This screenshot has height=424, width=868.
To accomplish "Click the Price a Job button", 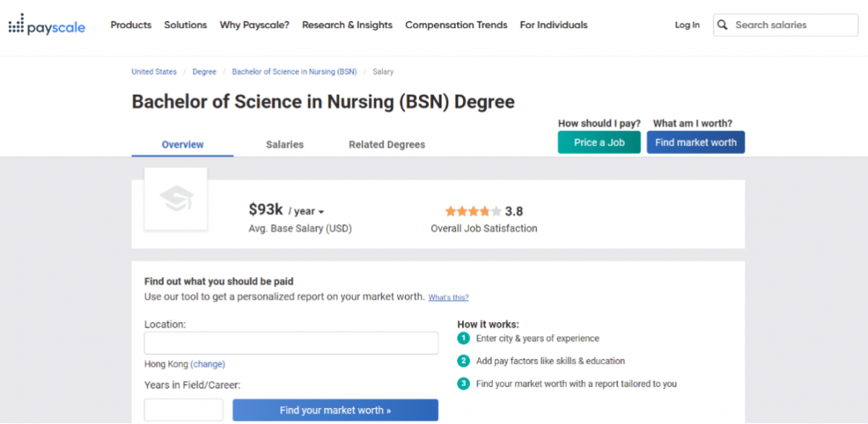I will coord(599,142).
